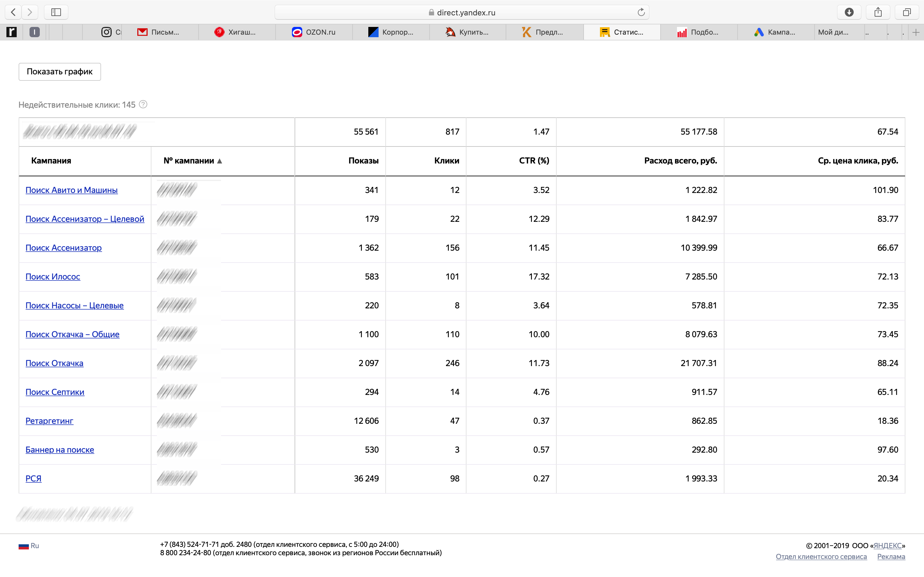Click the new tab plus icon
Image resolution: width=924 pixels, height=577 pixels.
coord(916,32)
